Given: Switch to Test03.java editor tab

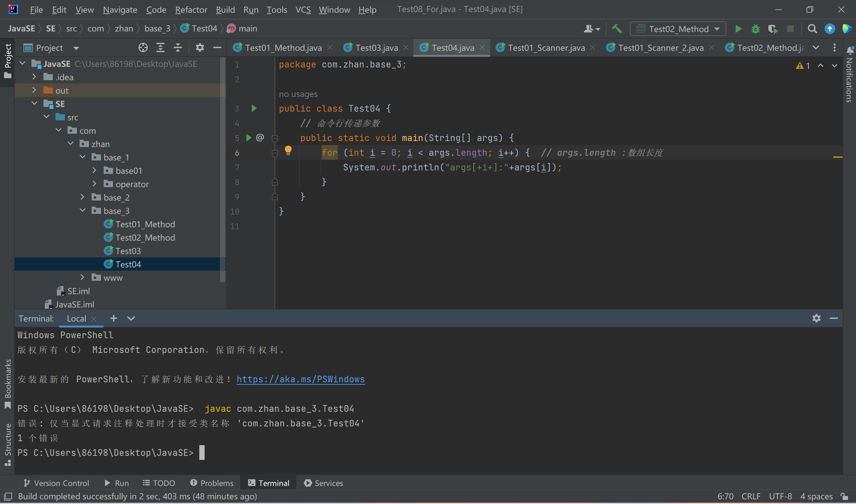Looking at the screenshot, I should 376,47.
